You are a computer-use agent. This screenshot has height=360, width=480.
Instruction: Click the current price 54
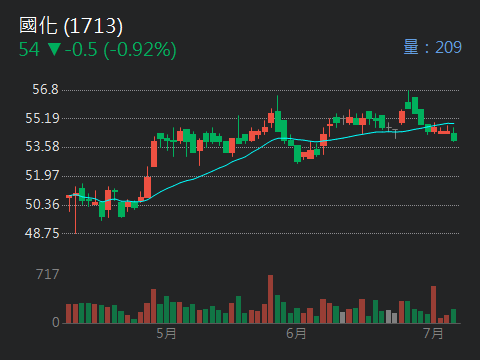[29, 50]
